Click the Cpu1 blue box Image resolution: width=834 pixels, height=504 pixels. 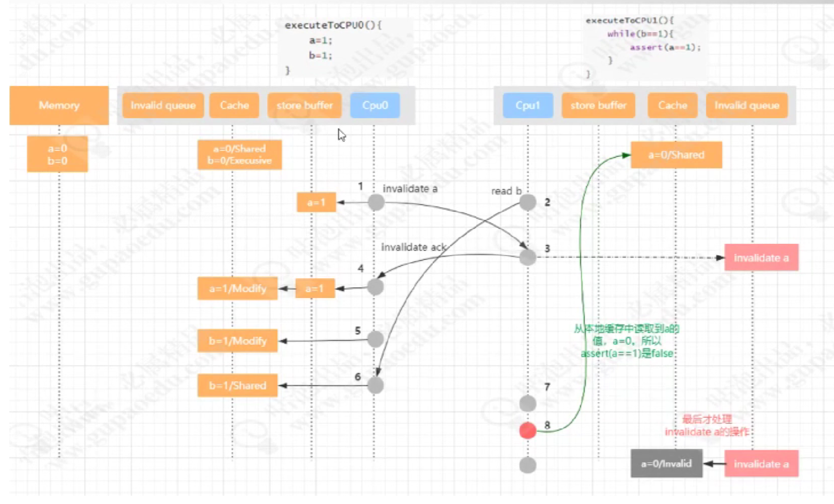point(528,105)
